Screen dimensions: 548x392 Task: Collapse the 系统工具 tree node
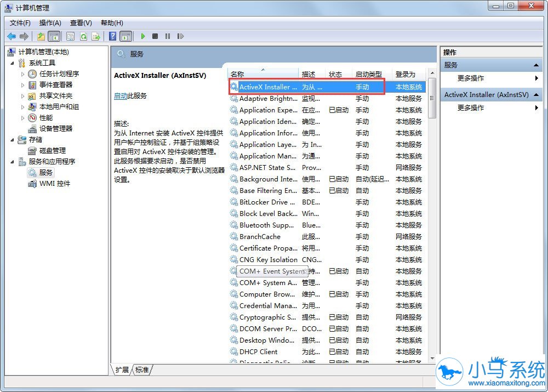(12, 63)
